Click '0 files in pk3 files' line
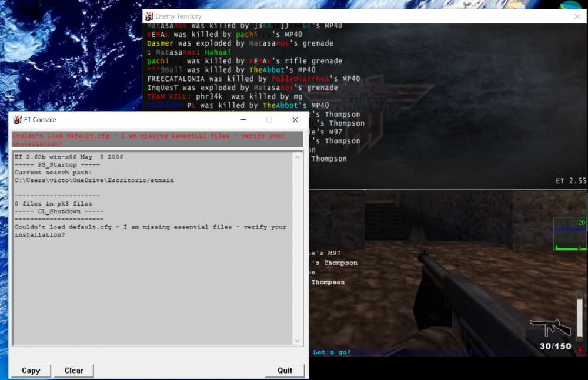 [x=54, y=203]
